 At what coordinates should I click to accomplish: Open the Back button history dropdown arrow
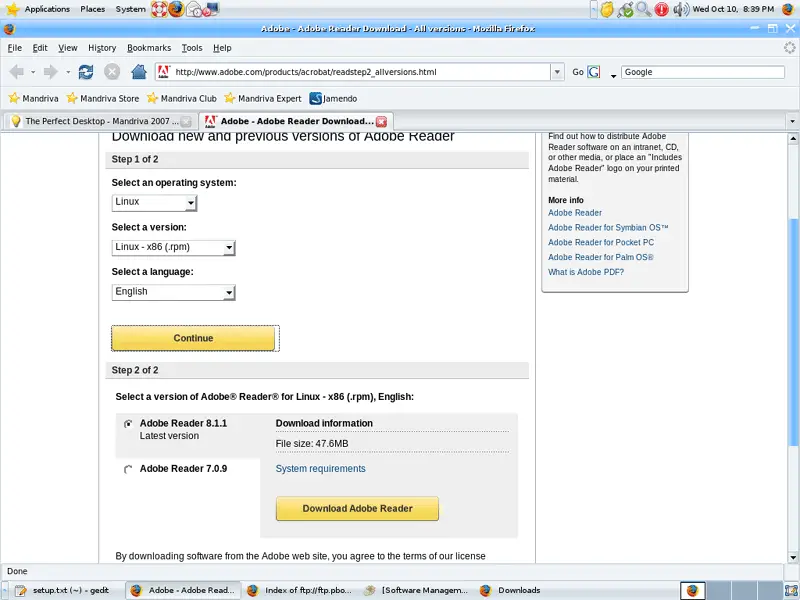pyautogui.click(x=33, y=72)
